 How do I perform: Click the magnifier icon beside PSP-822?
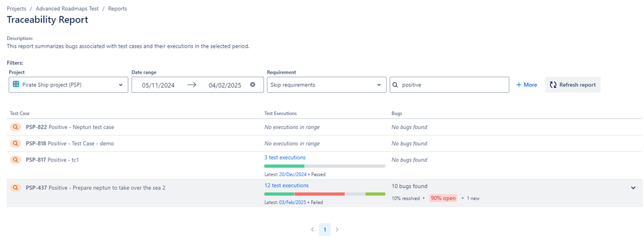(15, 127)
